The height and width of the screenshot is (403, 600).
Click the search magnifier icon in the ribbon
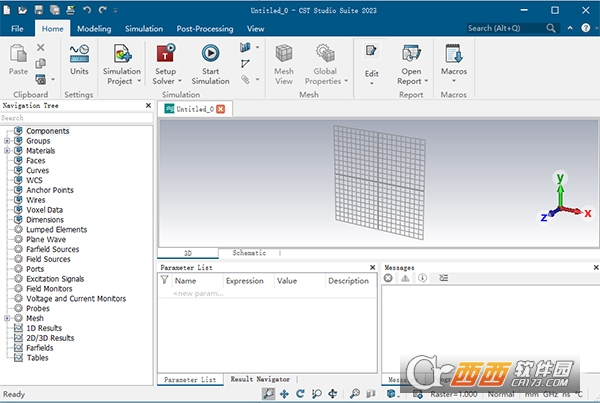click(551, 28)
